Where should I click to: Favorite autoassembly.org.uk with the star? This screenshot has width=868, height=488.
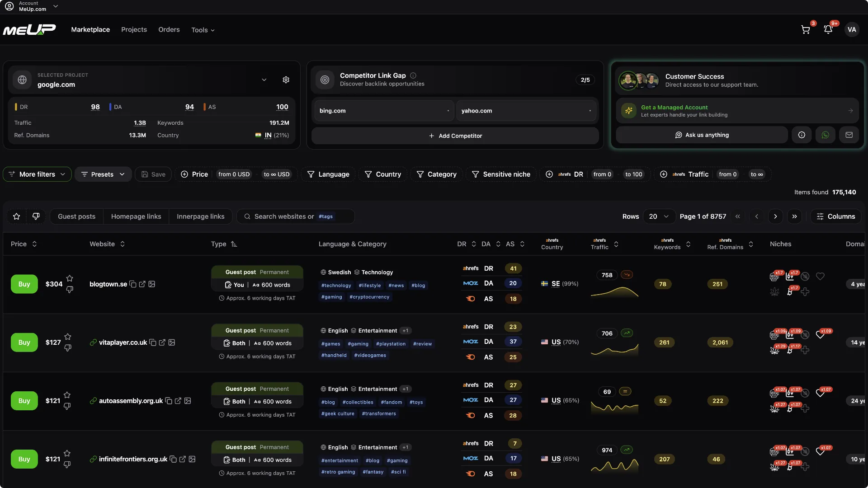click(x=67, y=395)
